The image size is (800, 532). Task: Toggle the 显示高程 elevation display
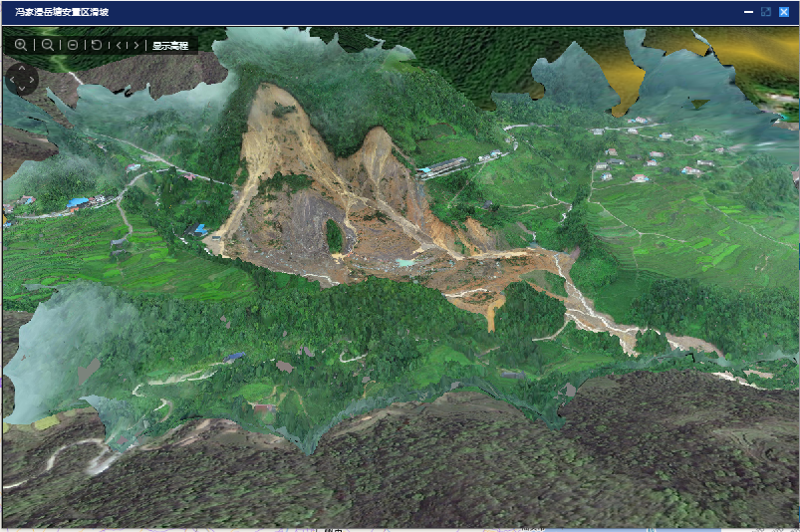click(x=170, y=46)
